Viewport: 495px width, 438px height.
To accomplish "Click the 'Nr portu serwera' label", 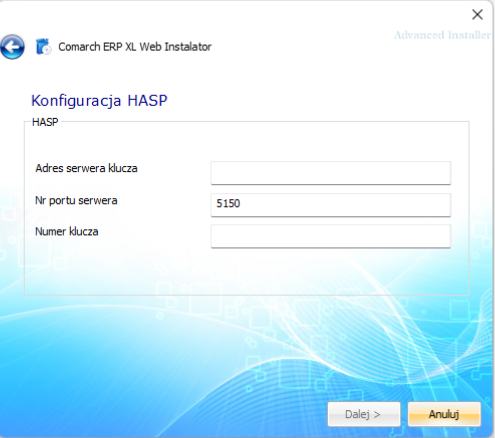I will click(76, 201).
